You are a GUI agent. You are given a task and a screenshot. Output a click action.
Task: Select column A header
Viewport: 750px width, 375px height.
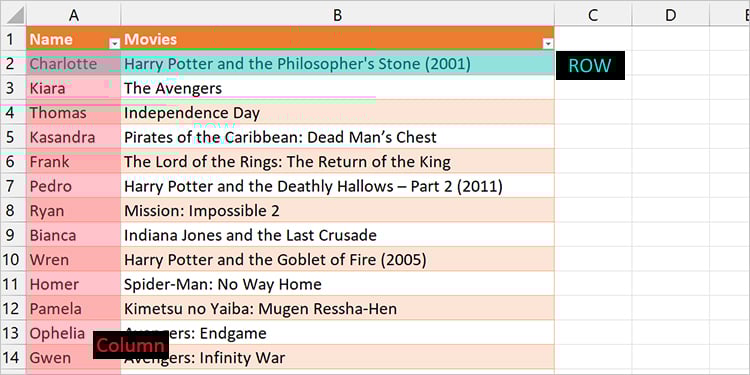(74, 15)
